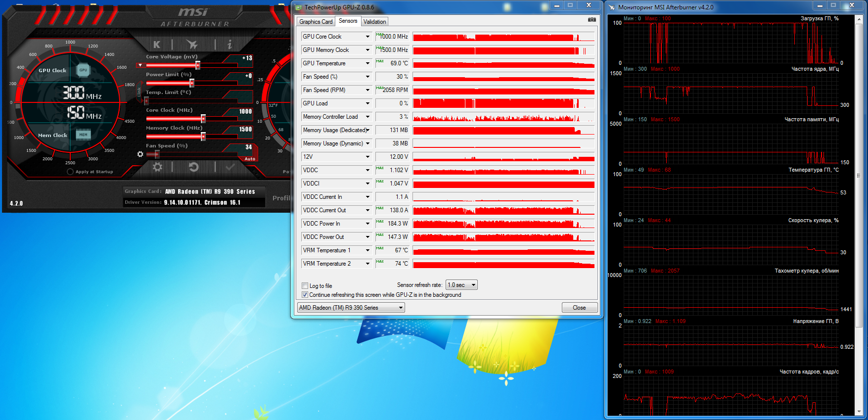This screenshot has width=868, height=420.
Task: Open the Validation tab in GPU-Z
Action: (374, 22)
